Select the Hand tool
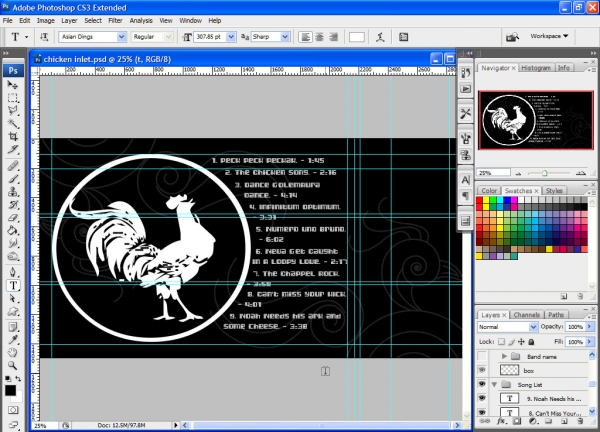 coord(13,352)
